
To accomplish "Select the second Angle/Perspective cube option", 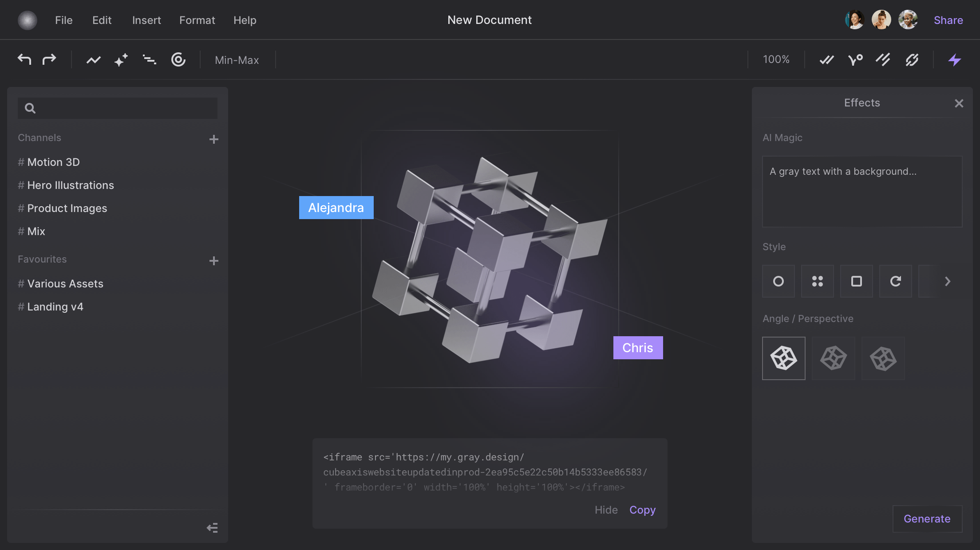I will tap(833, 358).
